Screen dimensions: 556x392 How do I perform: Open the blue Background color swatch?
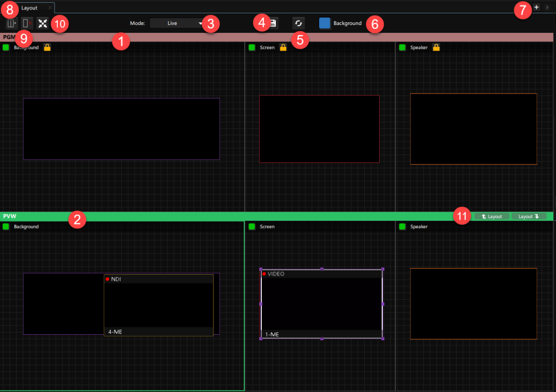[325, 23]
